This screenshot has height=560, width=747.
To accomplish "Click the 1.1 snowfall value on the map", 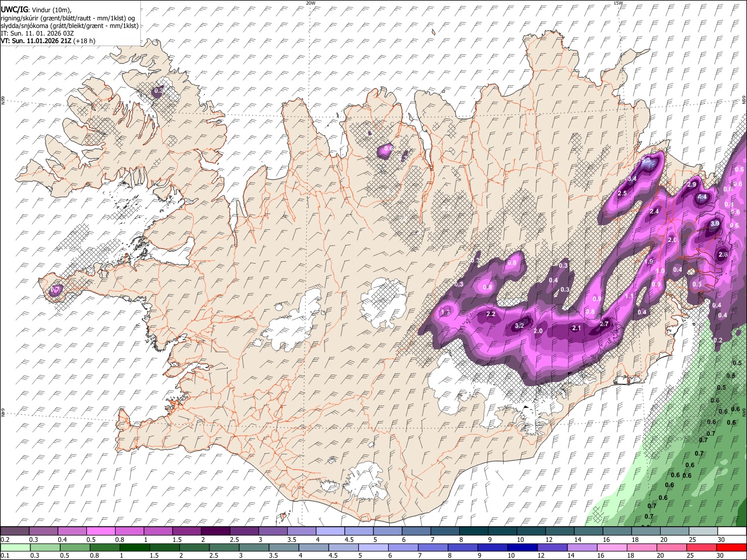I will pyautogui.click(x=629, y=296).
